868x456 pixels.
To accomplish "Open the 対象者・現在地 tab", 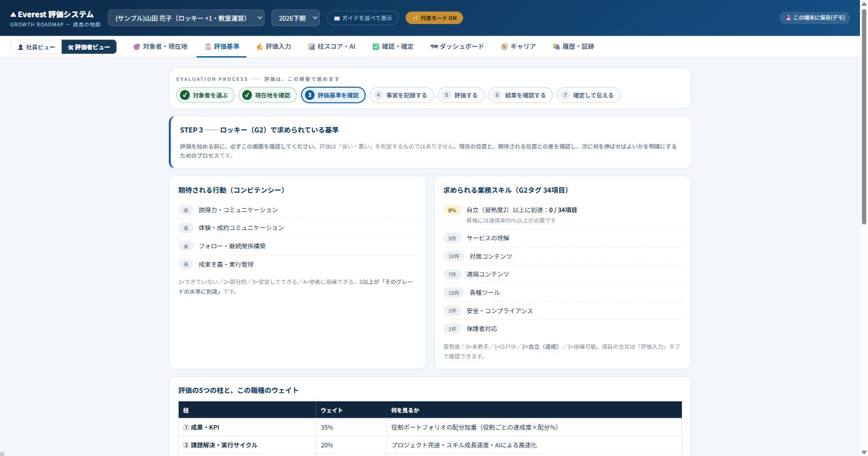I will (x=160, y=46).
